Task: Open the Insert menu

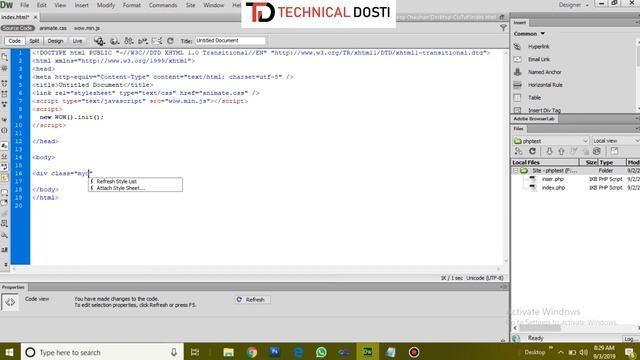Action: (x=81, y=5)
